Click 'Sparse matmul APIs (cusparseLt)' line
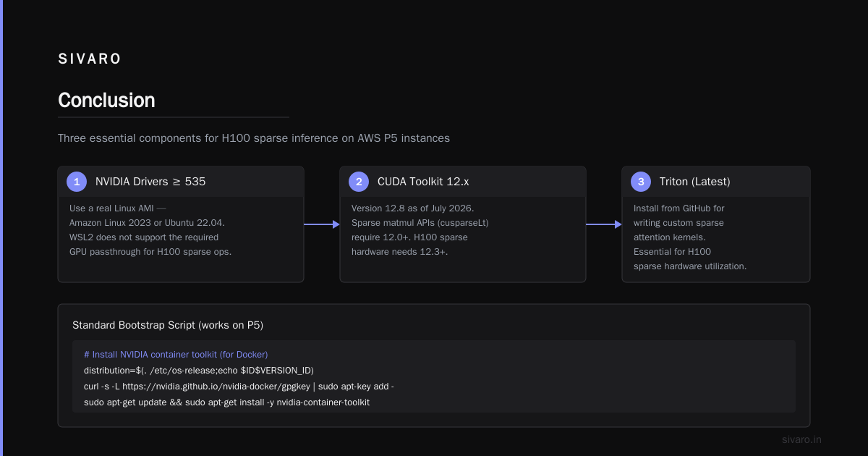The width and height of the screenshot is (868, 456). pos(420,223)
